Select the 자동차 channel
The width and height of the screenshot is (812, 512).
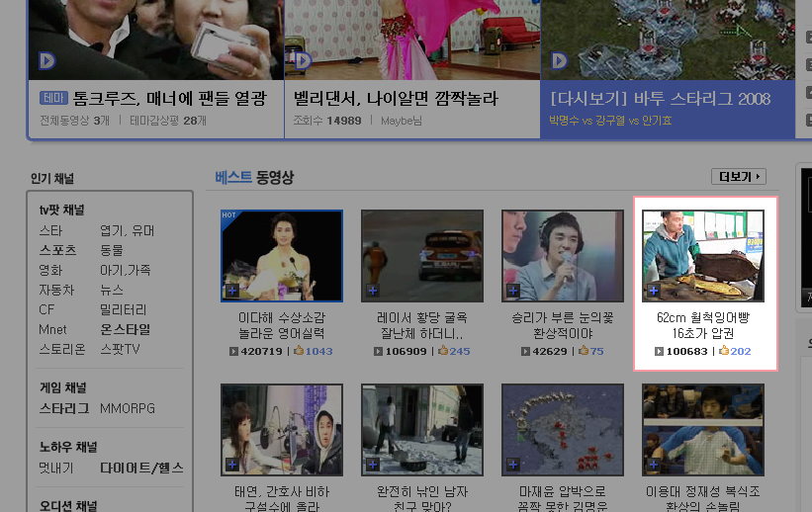click(57, 290)
